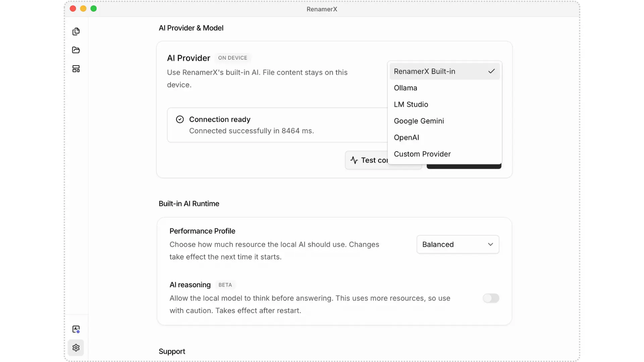
Task: Open the files copy icon in sidebar
Action: (x=76, y=32)
